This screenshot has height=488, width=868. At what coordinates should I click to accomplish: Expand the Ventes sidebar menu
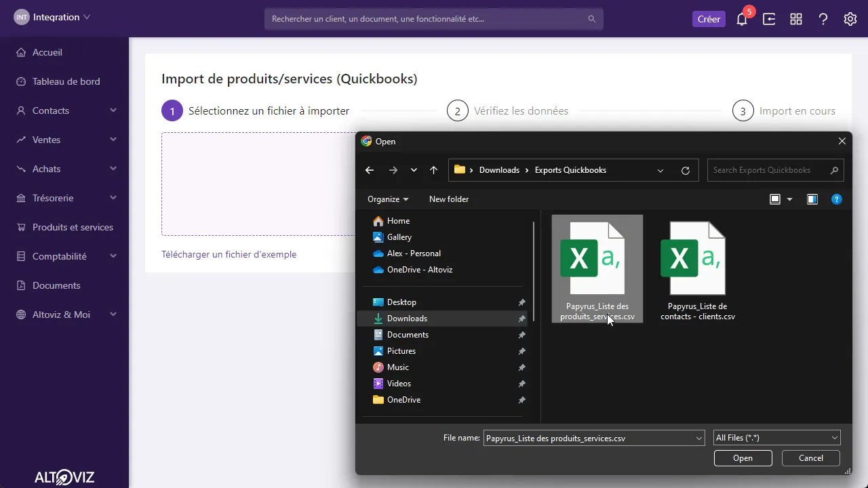113,140
